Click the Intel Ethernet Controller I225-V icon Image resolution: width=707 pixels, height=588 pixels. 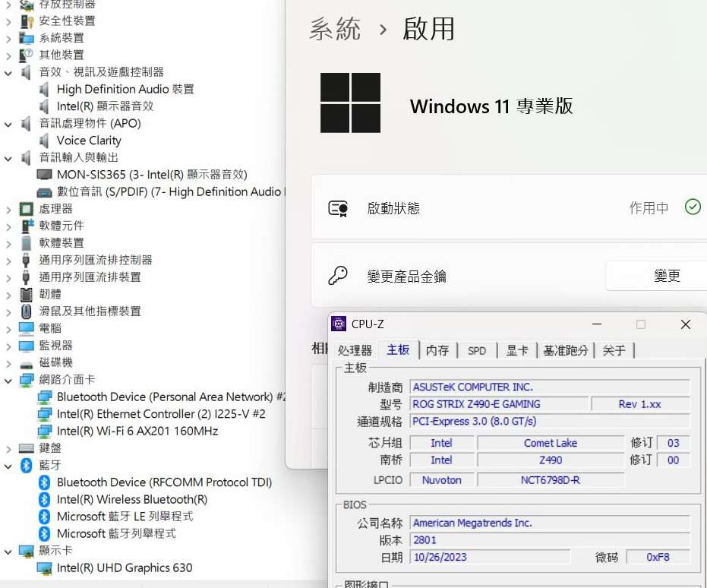44,414
